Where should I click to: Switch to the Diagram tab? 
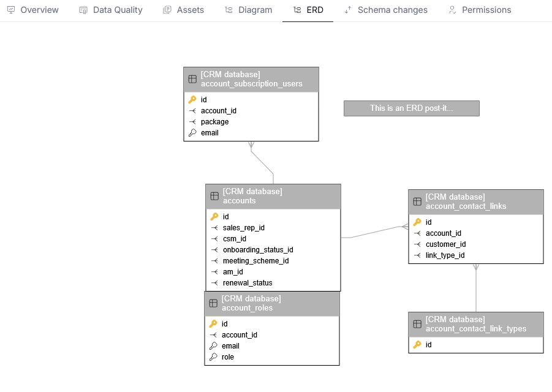(248, 10)
